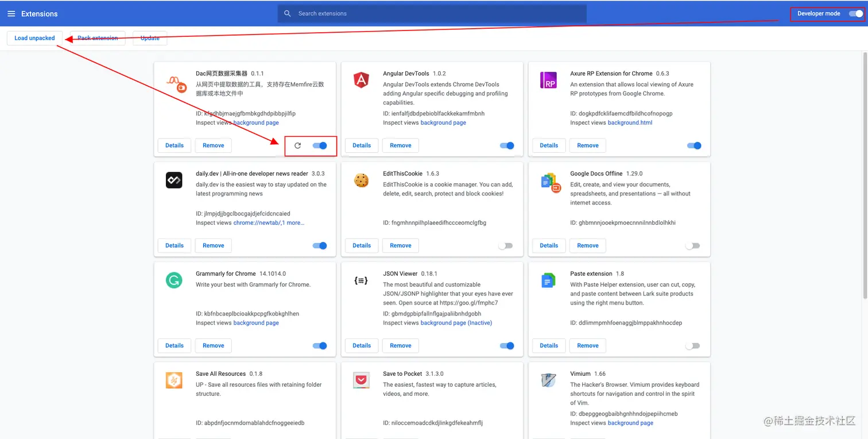Click the Update button
868x439 pixels.
[150, 38]
